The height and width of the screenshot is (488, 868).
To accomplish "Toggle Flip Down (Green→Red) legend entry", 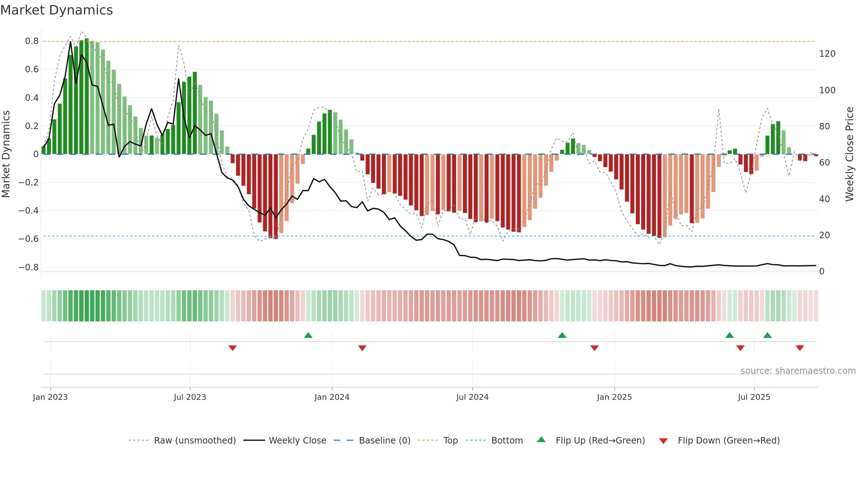I will click(x=719, y=440).
